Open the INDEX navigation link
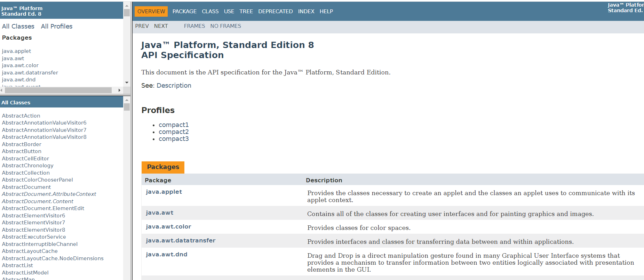Screen dimensions: 644x280 pos(306,11)
